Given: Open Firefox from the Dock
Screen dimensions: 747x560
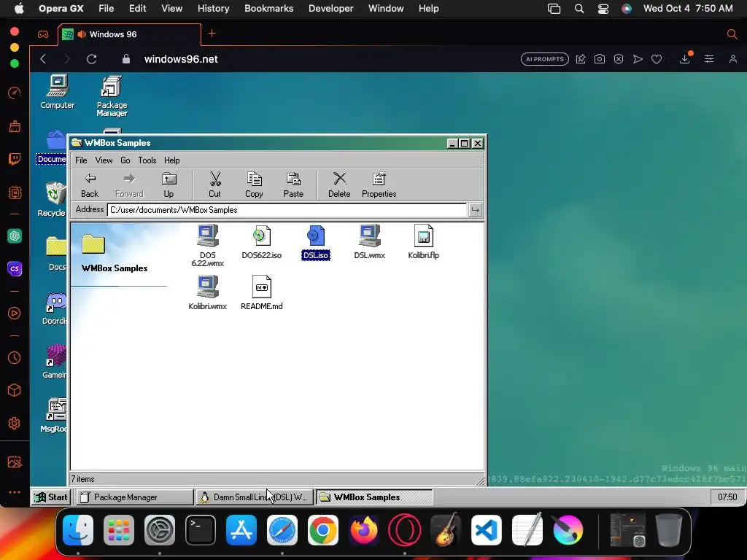Looking at the screenshot, I should (x=364, y=530).
